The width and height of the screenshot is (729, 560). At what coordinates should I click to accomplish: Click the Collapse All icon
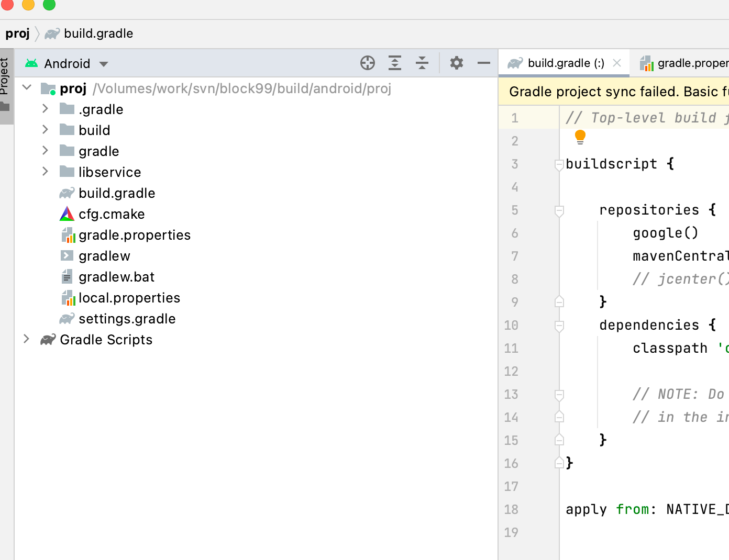(422, 63)
